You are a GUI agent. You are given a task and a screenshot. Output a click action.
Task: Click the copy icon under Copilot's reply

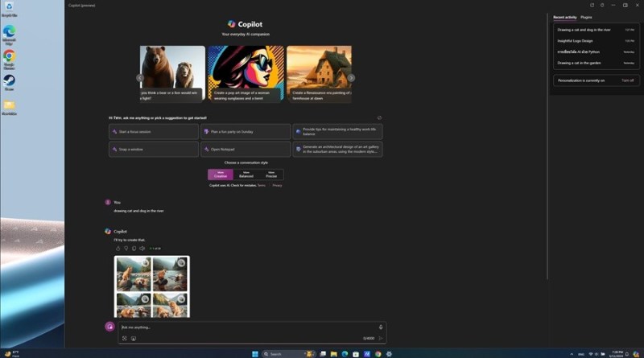[x=134, y=248]
